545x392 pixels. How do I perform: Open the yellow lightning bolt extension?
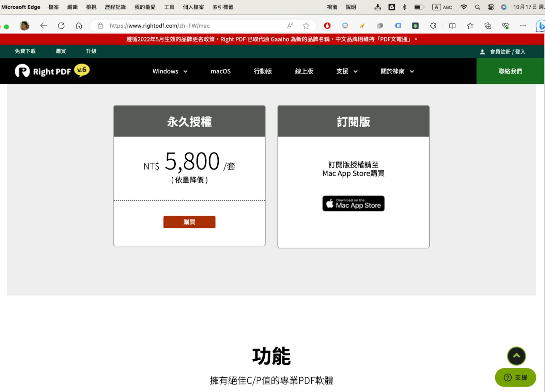(x=362, y=26)
